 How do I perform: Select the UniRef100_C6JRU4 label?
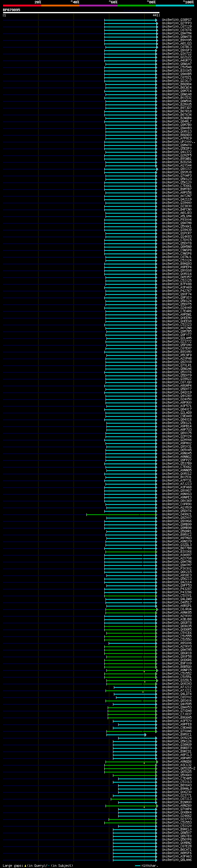177,609
